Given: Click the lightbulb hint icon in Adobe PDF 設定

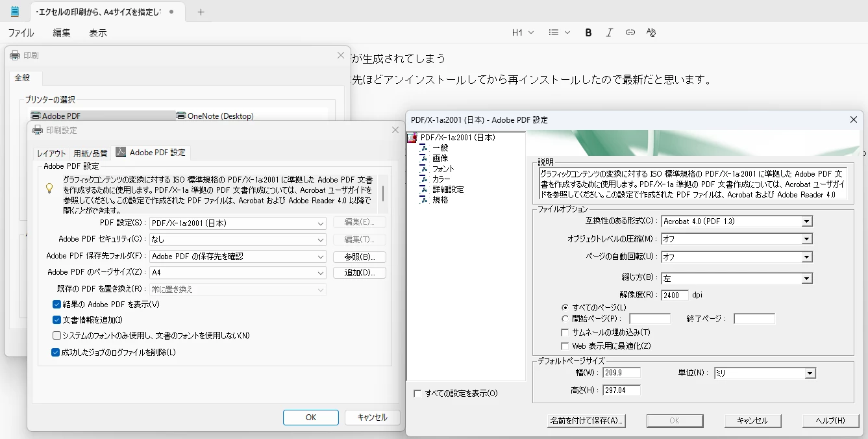Looking at the screenshot, I should tap(49, 188).
